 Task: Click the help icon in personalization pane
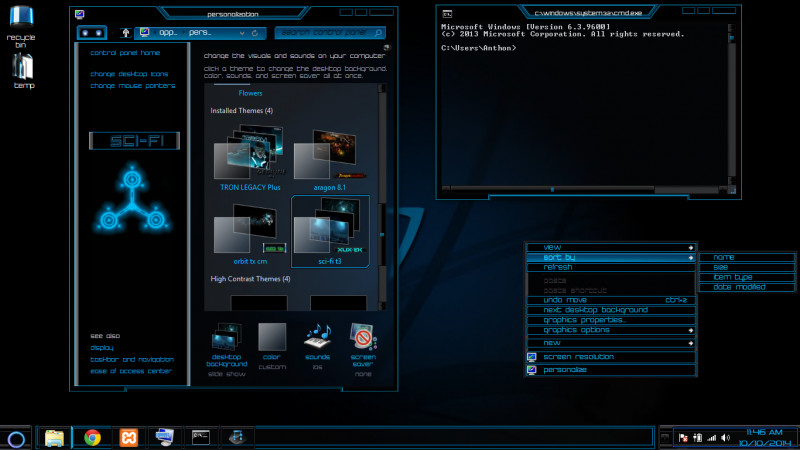[x=387, y=47]
